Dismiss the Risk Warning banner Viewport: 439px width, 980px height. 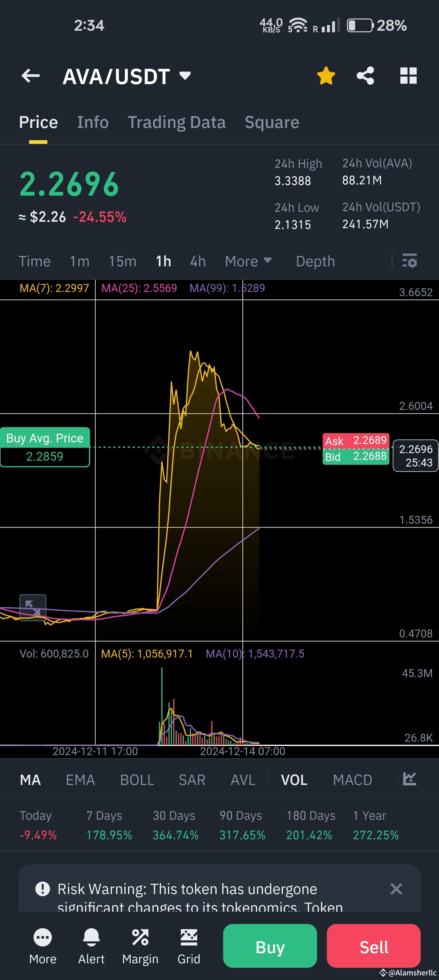point(396,889)
